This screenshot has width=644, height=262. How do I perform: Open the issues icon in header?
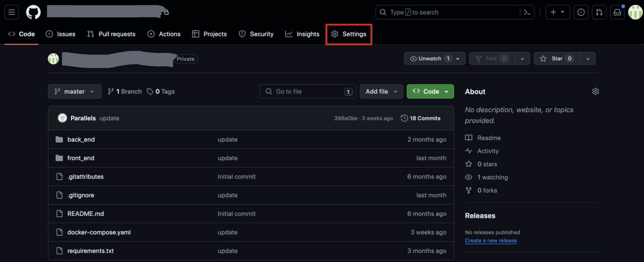(581, 13)
